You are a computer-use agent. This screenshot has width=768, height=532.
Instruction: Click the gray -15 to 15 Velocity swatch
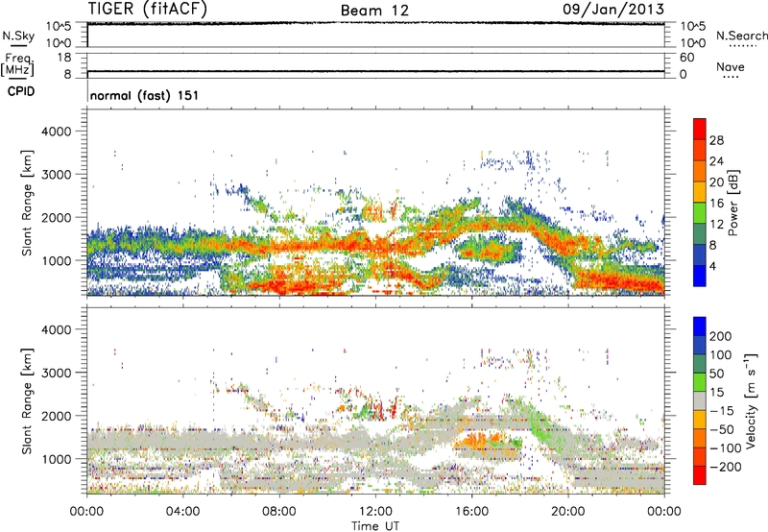click(x=700, y=400)
